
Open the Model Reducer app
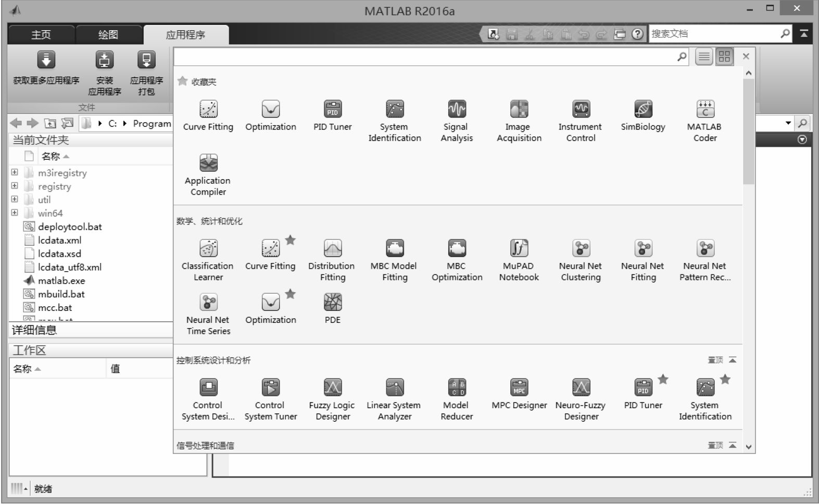(x=457, y=399)
